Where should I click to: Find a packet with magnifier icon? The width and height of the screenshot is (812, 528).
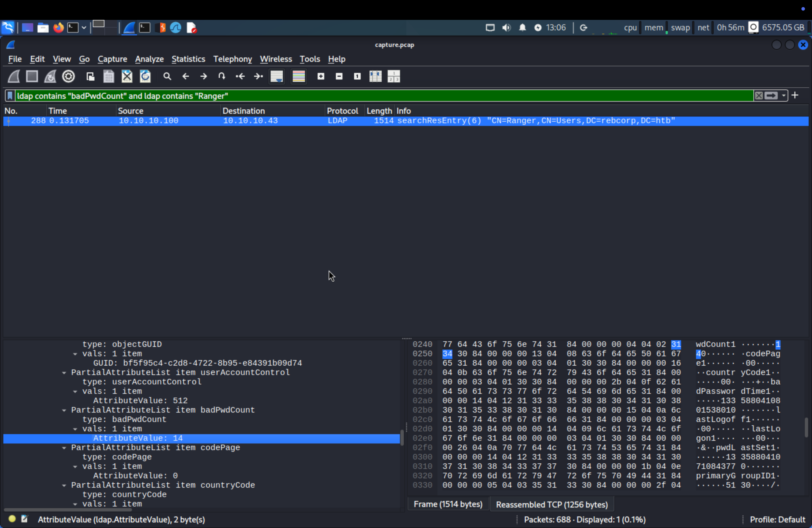(167, 76)
